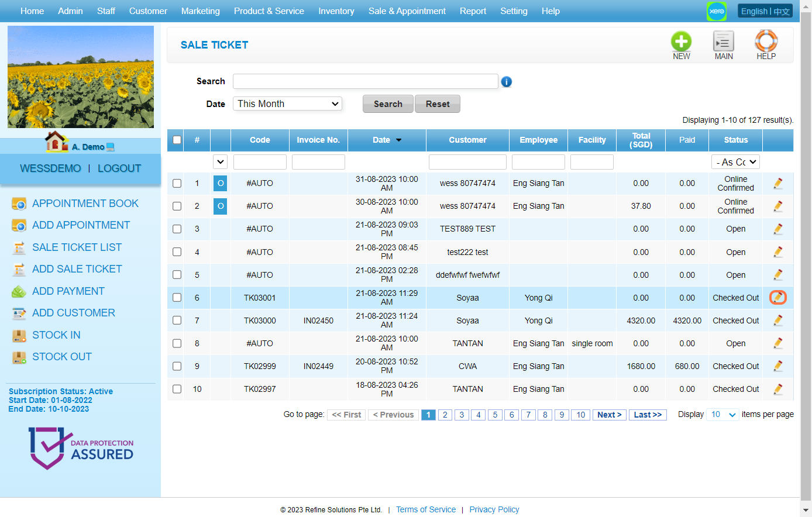Screen dimensions: 812x517
Task: Click the online indicator icon in row 1
Action: point(221,183)
